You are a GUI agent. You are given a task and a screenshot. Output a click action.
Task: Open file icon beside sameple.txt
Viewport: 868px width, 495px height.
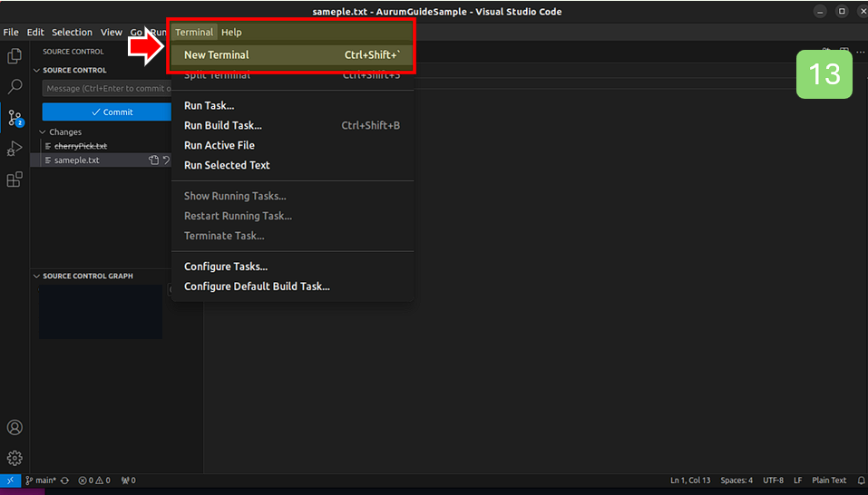coord(154,160)
